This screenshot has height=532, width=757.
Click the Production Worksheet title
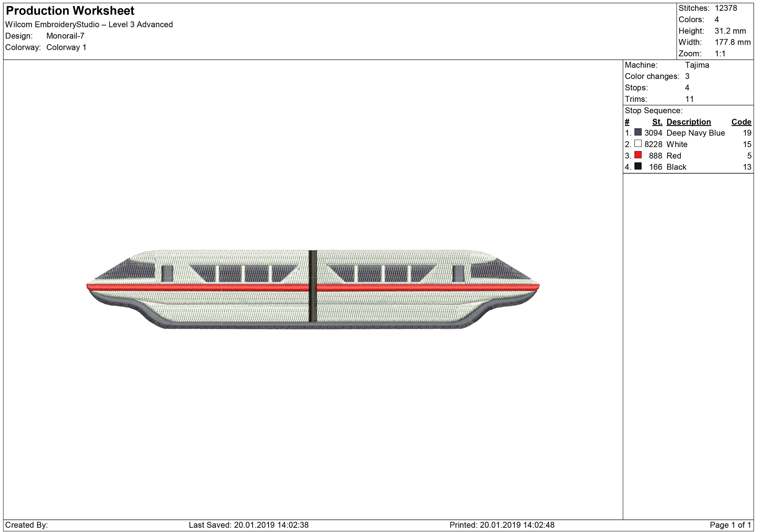click(70, 11)
